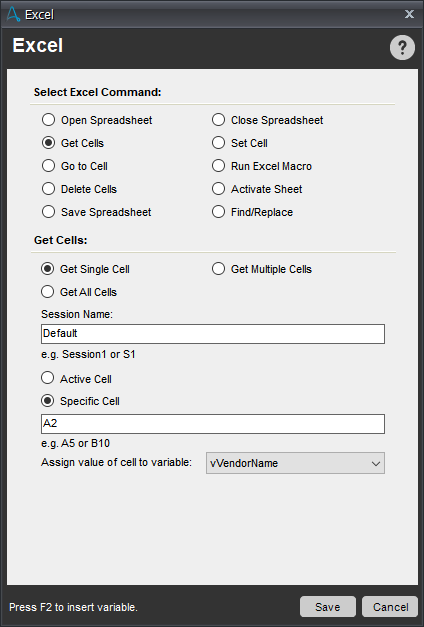Click the Automation Anywhere logo in title bar
This screenshot has height=627, width=424.
pyautogui.click(x=13, y=14)
